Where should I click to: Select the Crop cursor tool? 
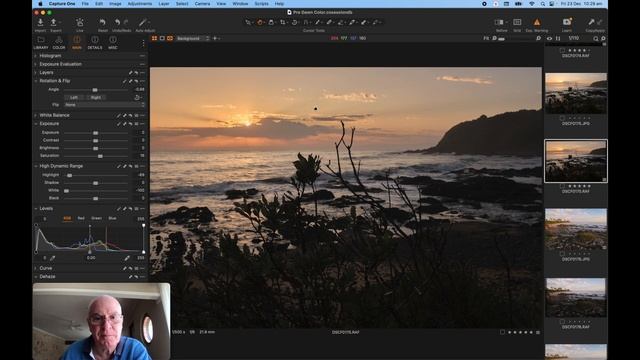282,22
